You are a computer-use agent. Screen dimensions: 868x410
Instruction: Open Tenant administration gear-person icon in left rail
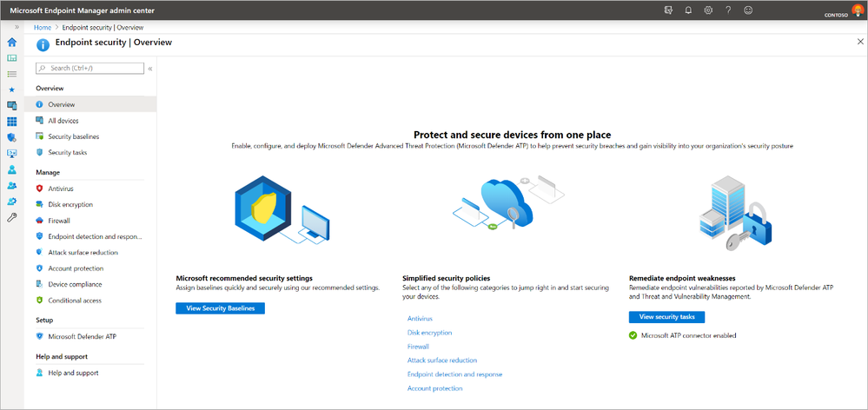click(11, 202)
